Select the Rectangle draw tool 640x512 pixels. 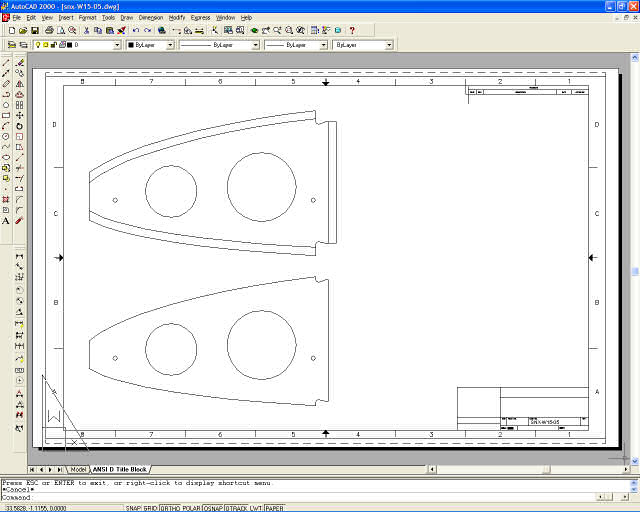(6, 115)
